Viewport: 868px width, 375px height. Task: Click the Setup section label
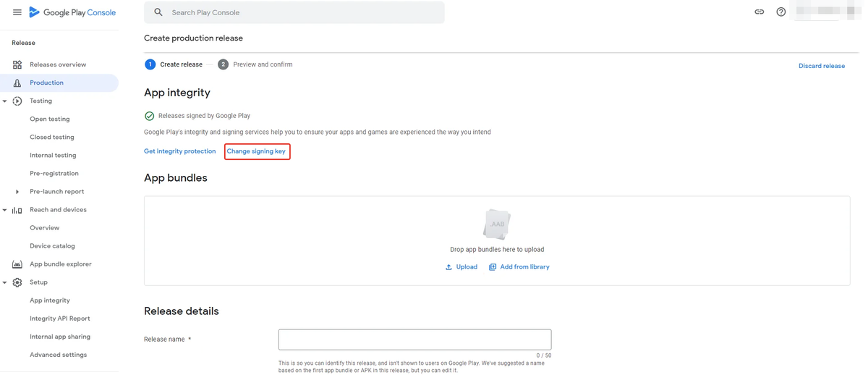tap(38, 282)
